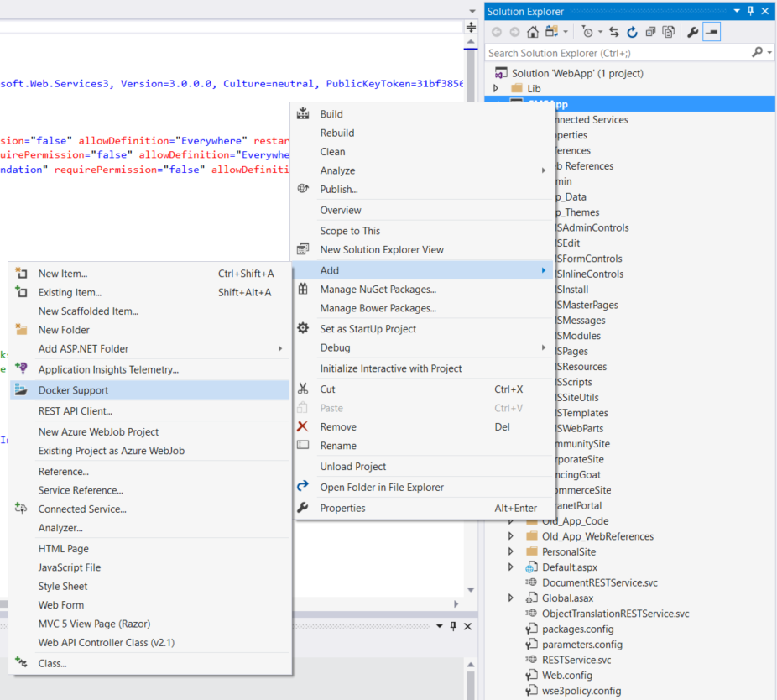
Task: Click the Rename icon in context menu
Action: click(x=303, y=445)
